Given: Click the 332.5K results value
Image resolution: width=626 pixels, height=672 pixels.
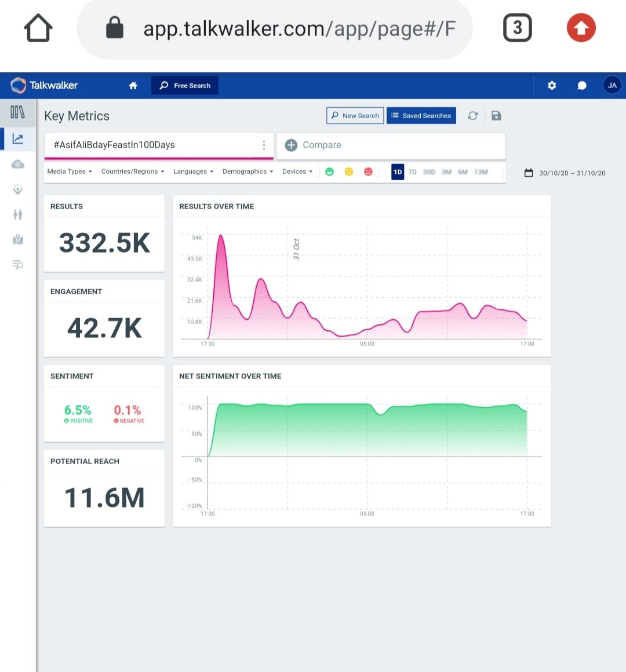Looking at the screenshot, I should (104, 243).
